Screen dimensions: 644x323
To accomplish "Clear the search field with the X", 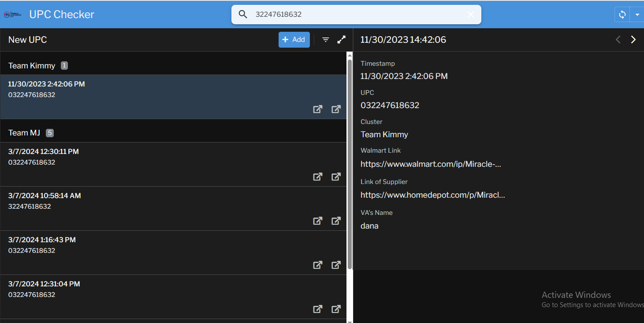I will (x=471, y=15).
